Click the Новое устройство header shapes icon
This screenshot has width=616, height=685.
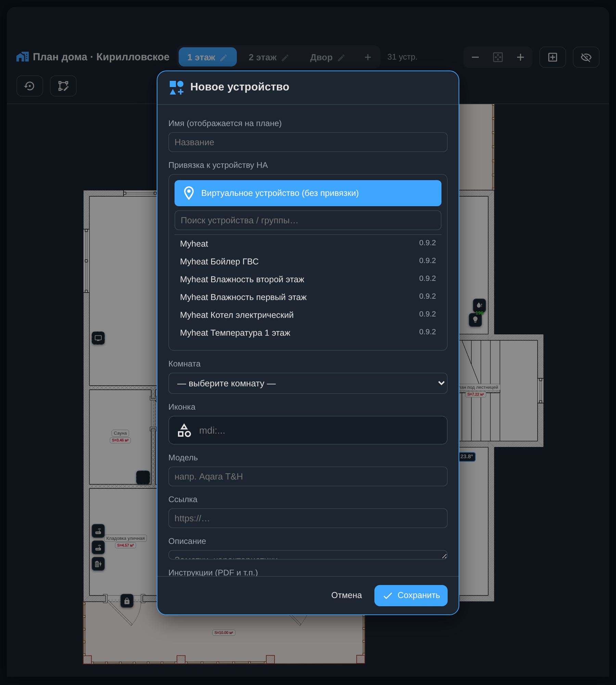pos(177,87)
